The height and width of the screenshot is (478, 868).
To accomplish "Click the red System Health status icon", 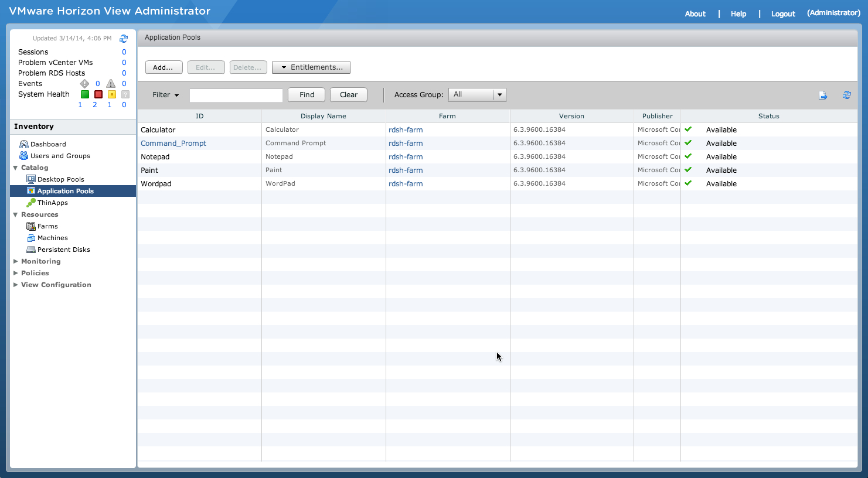I will [98, 94].
